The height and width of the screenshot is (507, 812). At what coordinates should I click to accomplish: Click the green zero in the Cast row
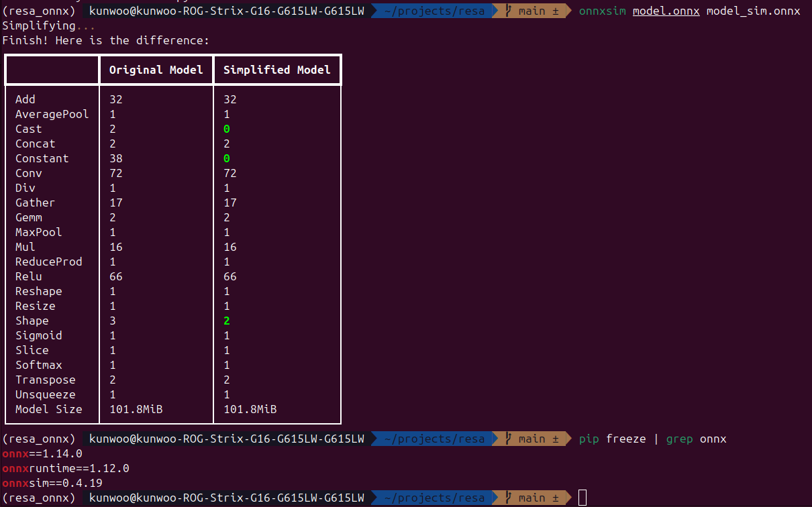tap(227, 129)
